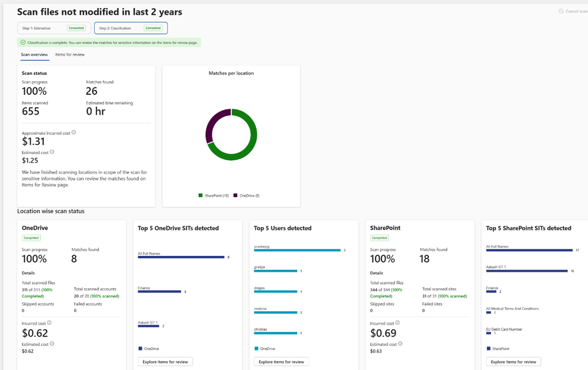Click info icon beside Scan status Estimated cost
588x370 pixels.
point(52,152)
